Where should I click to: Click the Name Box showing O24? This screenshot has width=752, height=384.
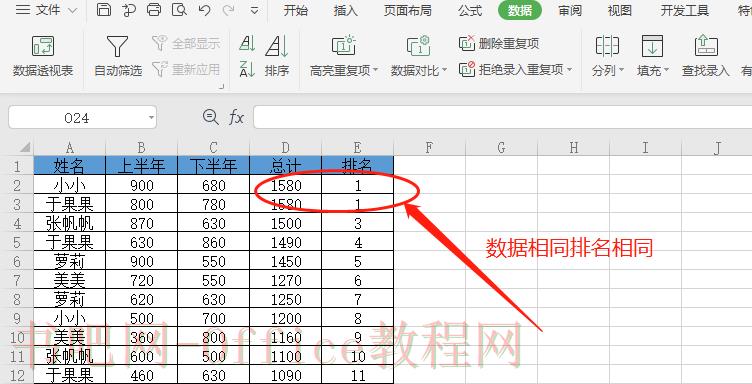tap(77, 117)
